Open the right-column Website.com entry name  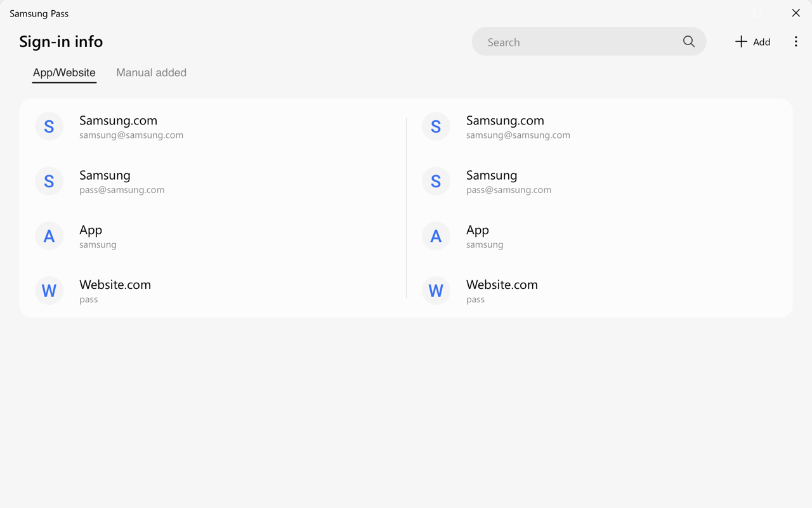point(502,285)
